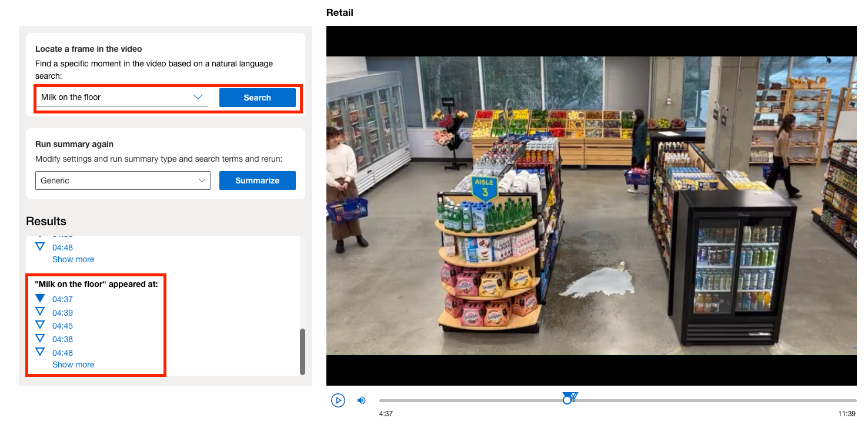
Task: Expand Show more under the milk results list
Action: pos(73,365)
